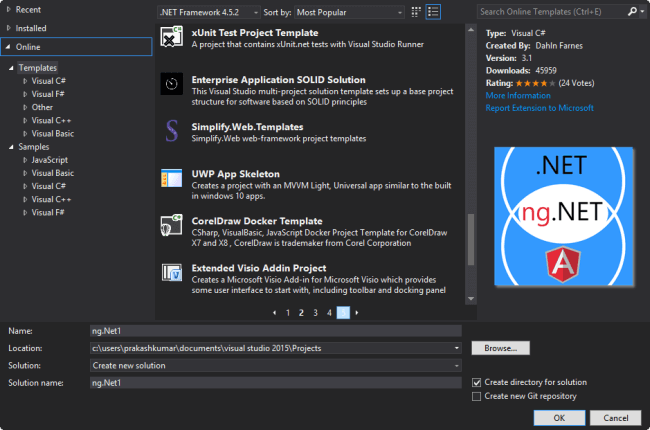Switch to small icons grid view
Screen dimensions: 650x430
[x=416, y=12]
